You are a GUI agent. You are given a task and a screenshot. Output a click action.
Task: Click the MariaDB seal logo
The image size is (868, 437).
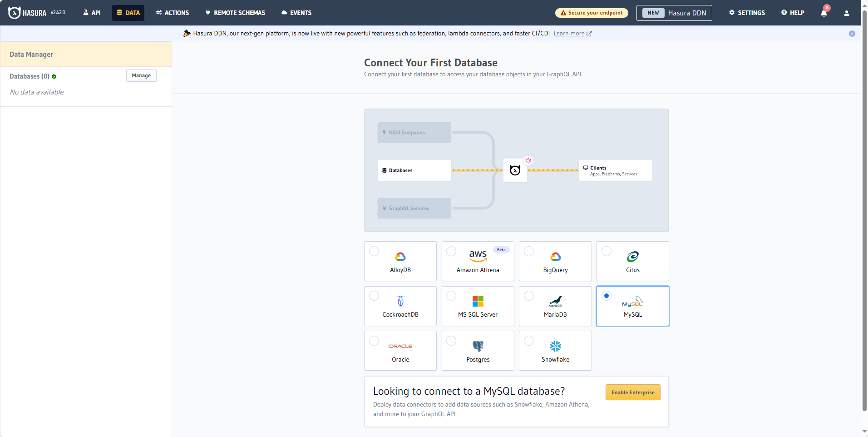(556, 301)
